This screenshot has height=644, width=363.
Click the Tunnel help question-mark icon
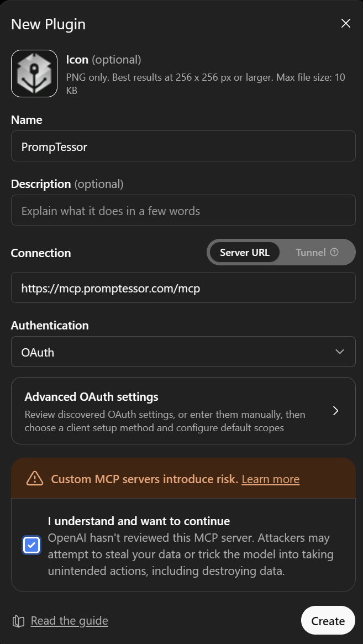tap(334, 252)
